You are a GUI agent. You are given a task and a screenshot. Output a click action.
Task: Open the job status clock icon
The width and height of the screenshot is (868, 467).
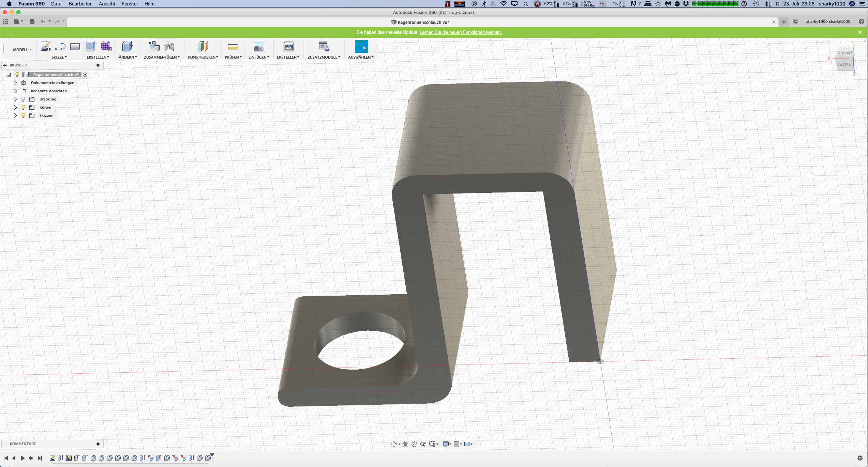(795, 21)
